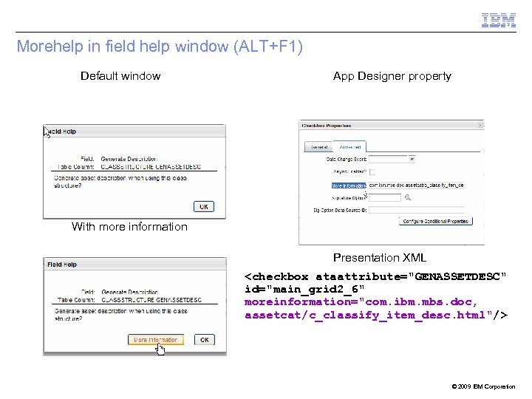
Task: Click the More Information value field
Action: click(x=416, y=185)
